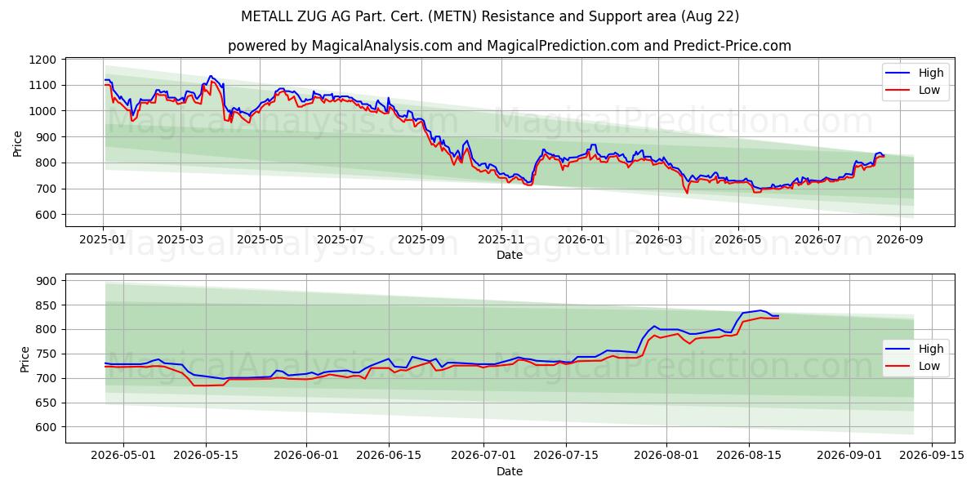Click the 1200 price label on top chart
The width and height of the screenshot is (980, 490).
click(44, 60)
